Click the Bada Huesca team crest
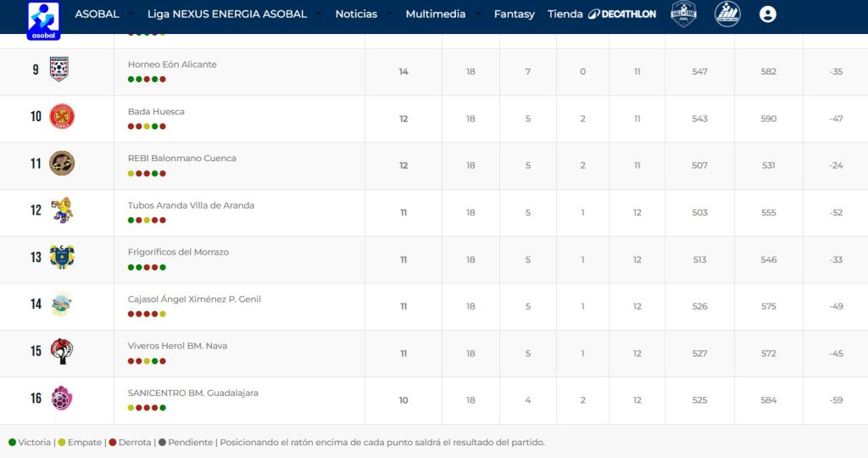The image size is (868, 458). point(62,116)
